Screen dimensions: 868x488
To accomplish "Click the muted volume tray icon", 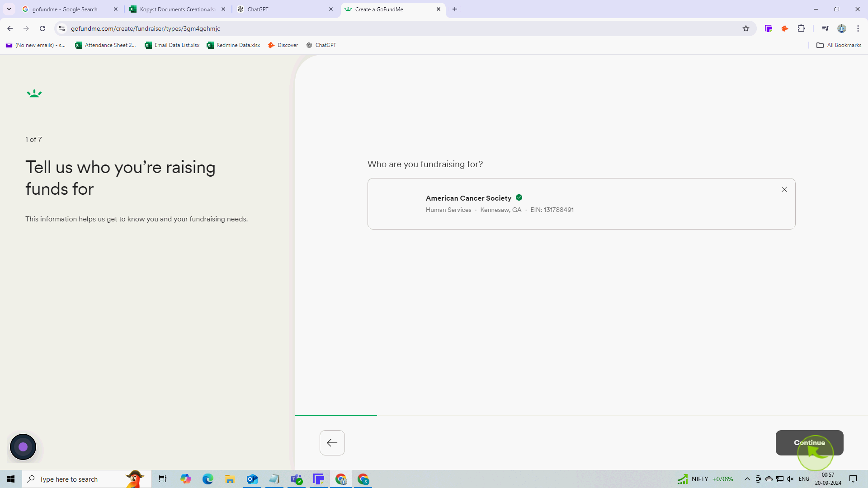I will coord(790,479).
